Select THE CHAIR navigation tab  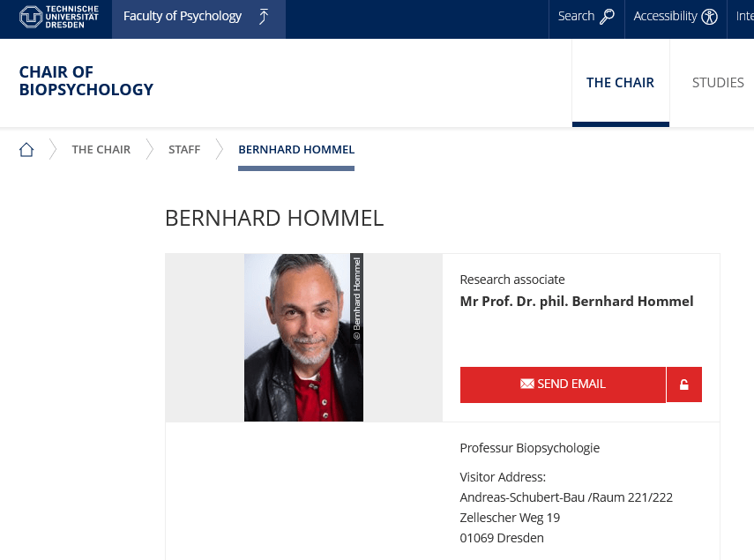coord(620,83)
